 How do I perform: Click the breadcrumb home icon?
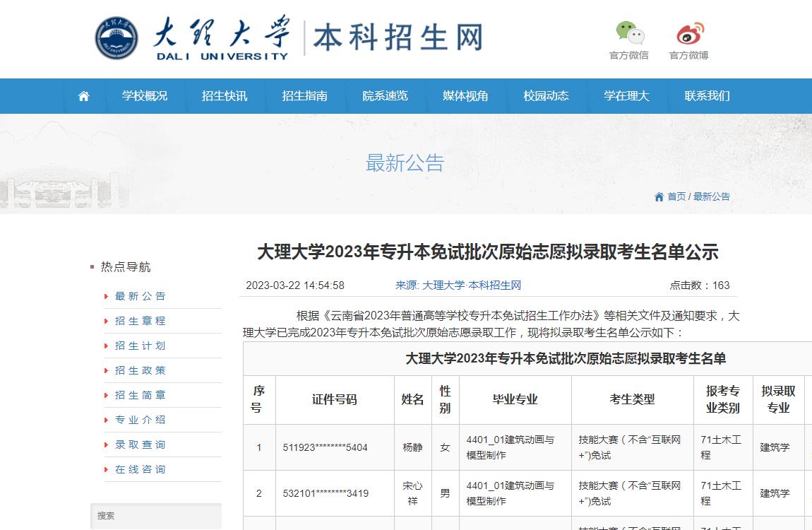[x=659, y=197]
